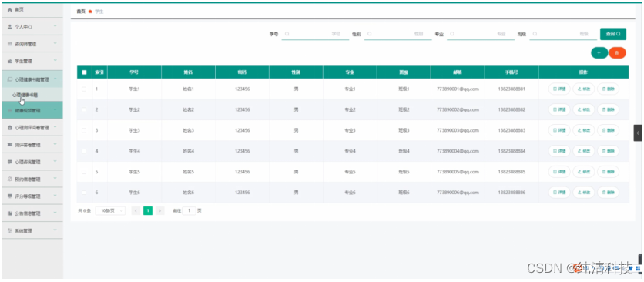Click the 姓名5 name cell
The width and height of the screenshot is (644, 282).
point(188,172)
